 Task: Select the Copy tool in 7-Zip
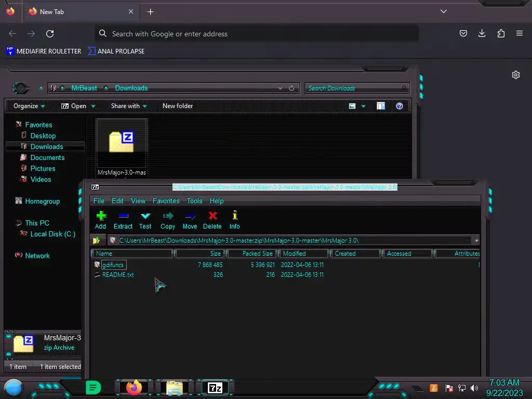click(x=168, y=220)
